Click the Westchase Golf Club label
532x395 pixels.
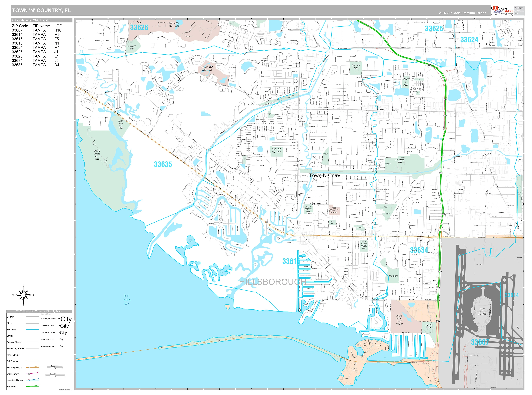coord(174,25)
